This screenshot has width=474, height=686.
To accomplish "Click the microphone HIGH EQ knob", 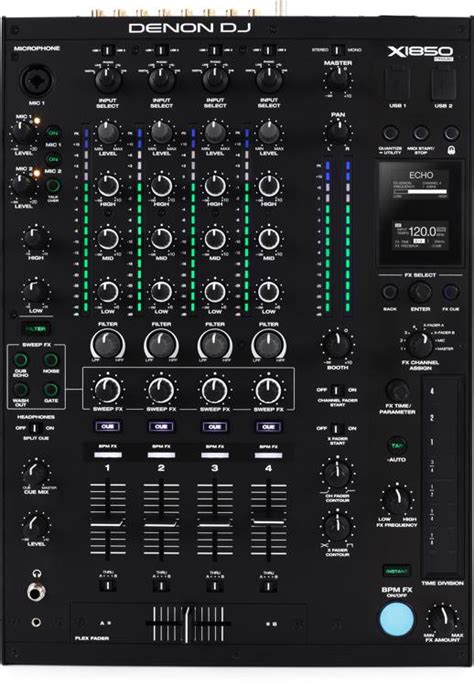I will (35, 239).
